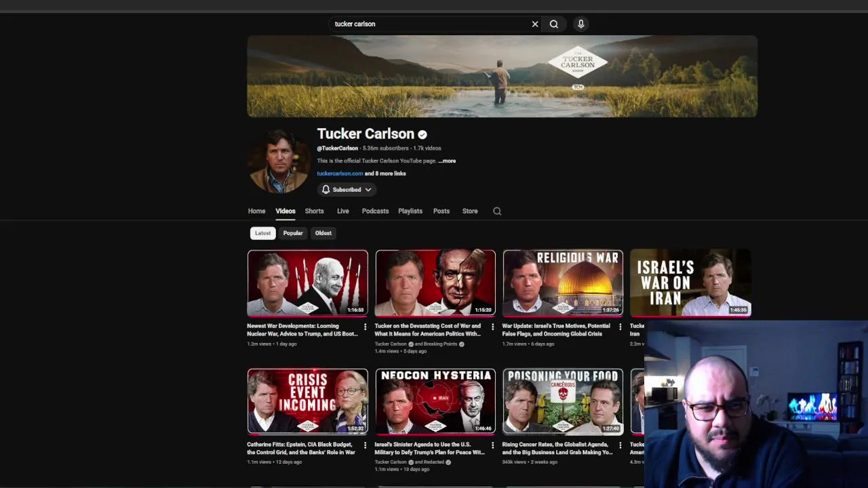Clear the search box with the X icon
Viewport: 868px width, 488px height.
click(x=535, y=24)
